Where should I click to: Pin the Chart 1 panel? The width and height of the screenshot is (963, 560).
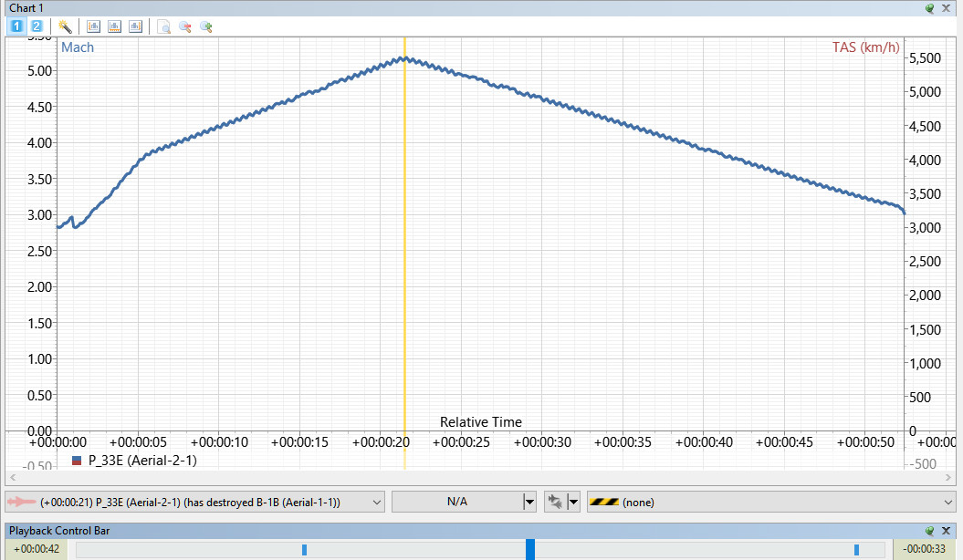coord(930,8)
